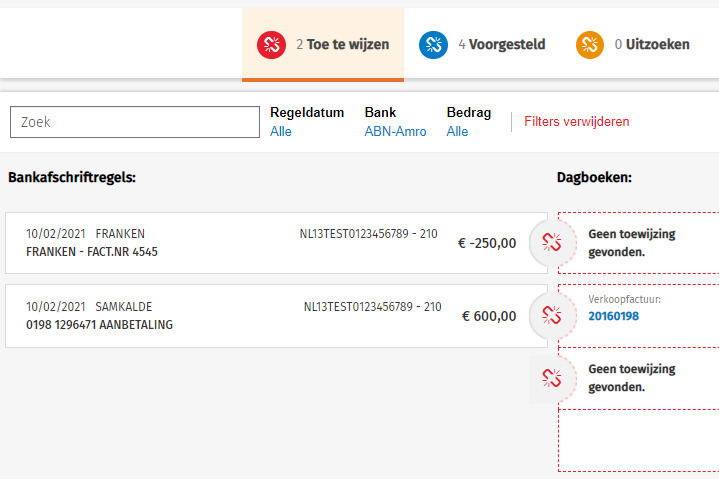Click the bottom unlink icon below the SAMKALDE row
Image resolution: width=719 pixels, height=479 pixels.
[549, 378]
